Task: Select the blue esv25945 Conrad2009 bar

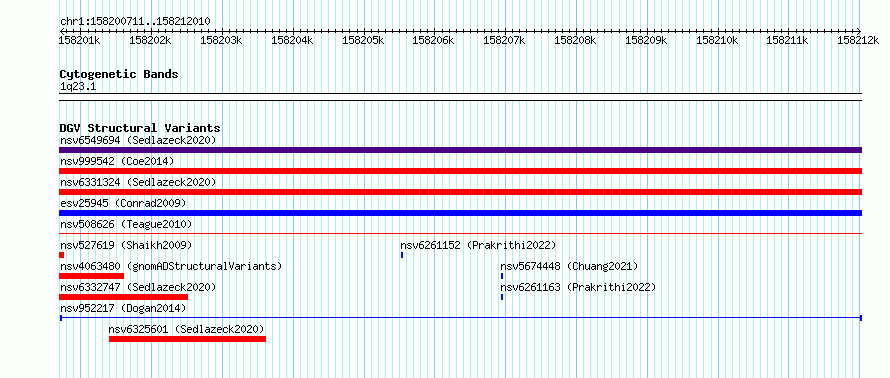Action: [x=460, y=213]
